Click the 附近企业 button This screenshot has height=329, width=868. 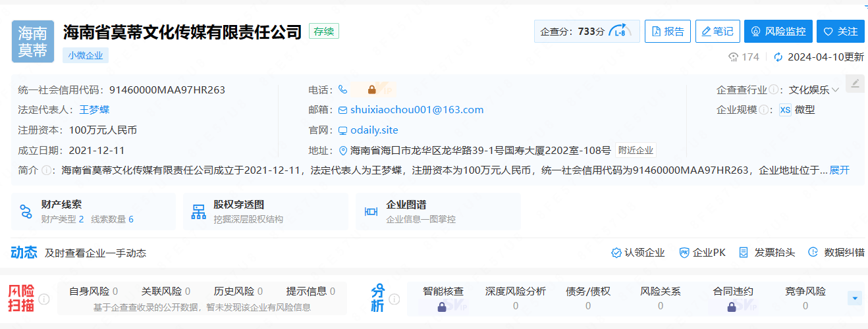point(636,150)
